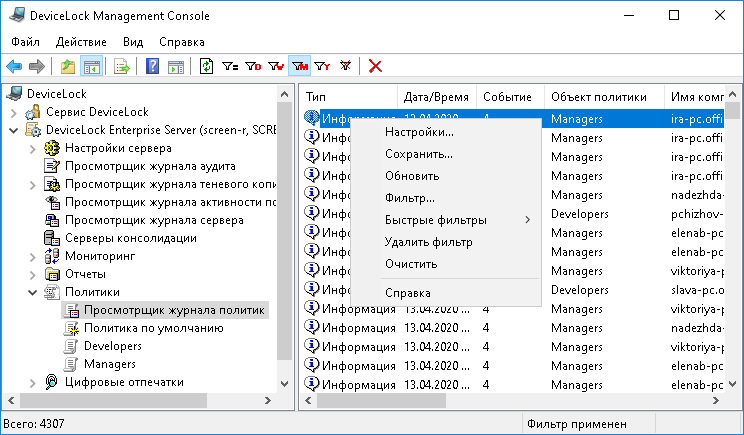Toggle the highlighted month filter funnel button
This screenshot has width=744, height=435.
click(x=299, y=67)
